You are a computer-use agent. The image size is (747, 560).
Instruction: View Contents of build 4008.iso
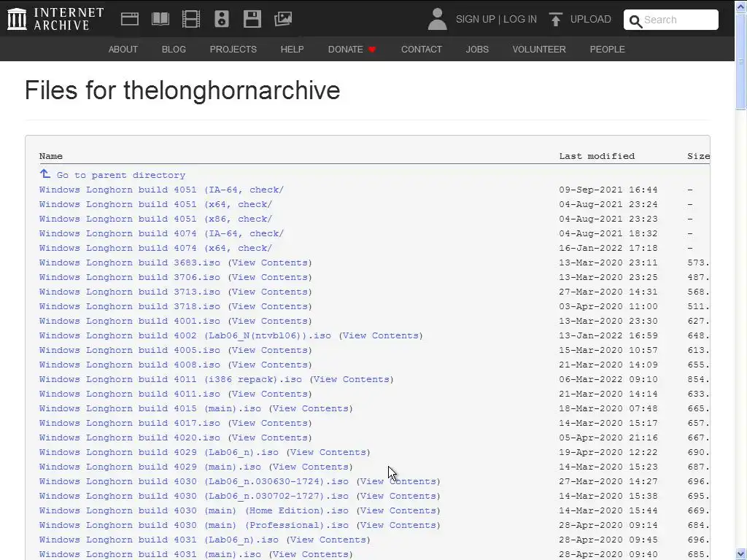click(x=270, y=365)
